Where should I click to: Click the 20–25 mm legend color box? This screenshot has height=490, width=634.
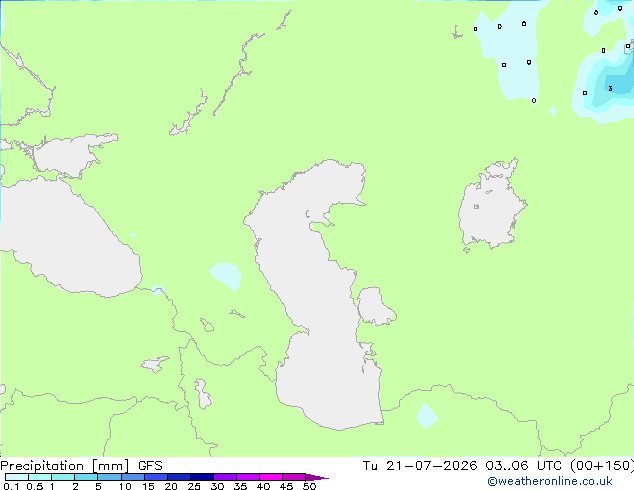178,477
